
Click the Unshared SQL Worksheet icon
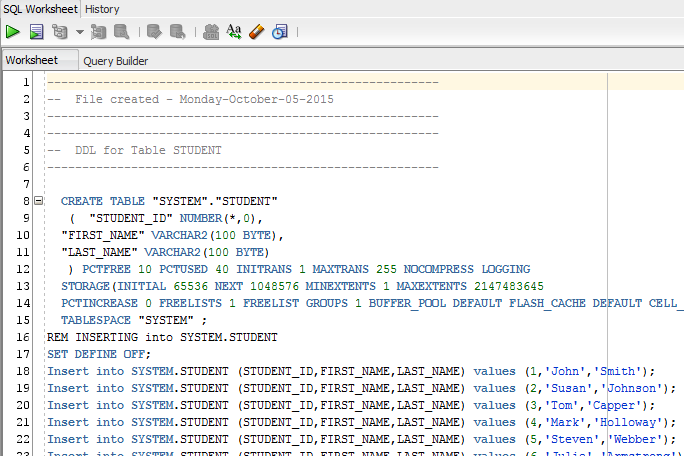[x=211, y=32]
